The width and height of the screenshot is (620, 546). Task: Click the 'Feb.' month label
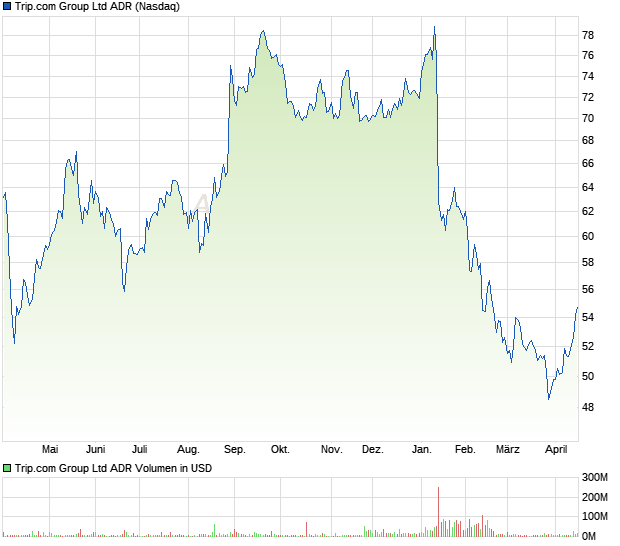click(465, 450)
